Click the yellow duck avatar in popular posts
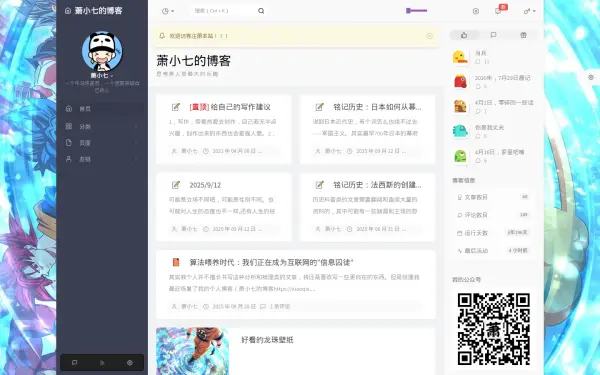 [x=460, y=57]
